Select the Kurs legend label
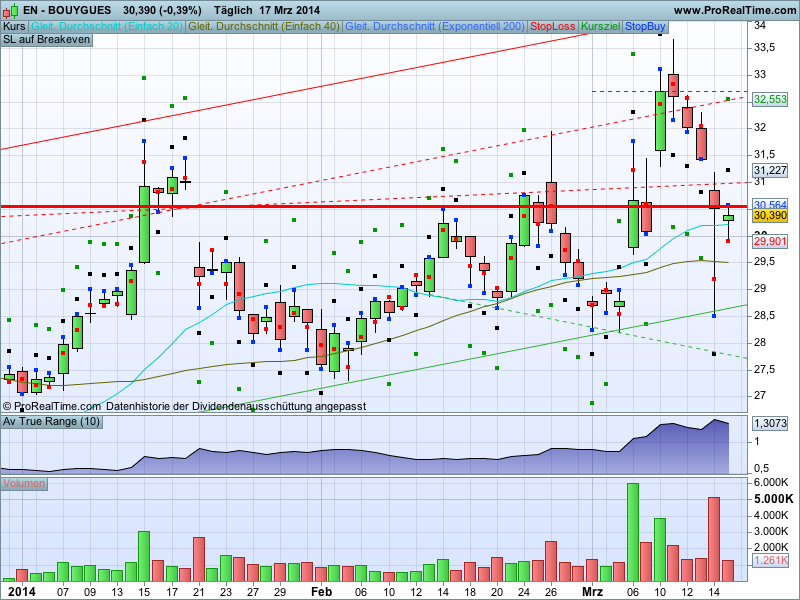 point(14,27)
